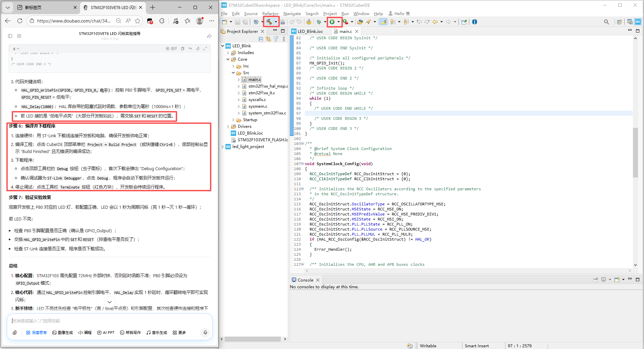
Task: Click the binary 010 toolbar icon
Action: click(283, 22)
